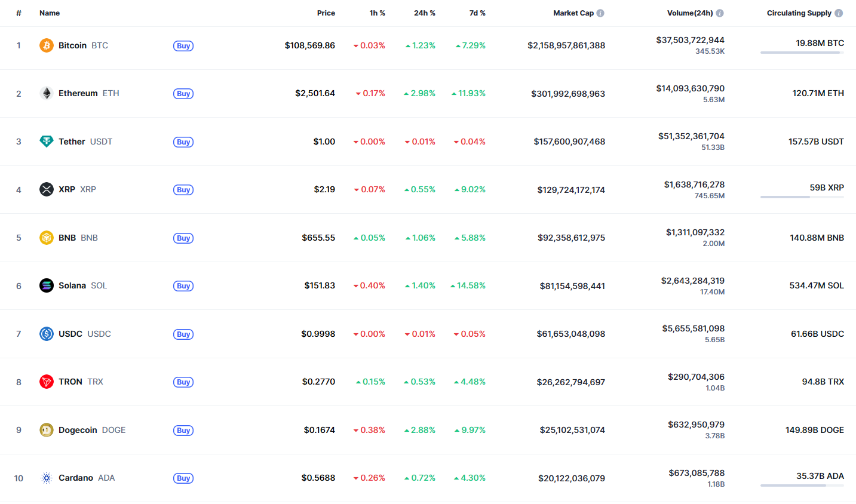
Task: Open the Circulating Supply info icon
Action: (839, 13)
